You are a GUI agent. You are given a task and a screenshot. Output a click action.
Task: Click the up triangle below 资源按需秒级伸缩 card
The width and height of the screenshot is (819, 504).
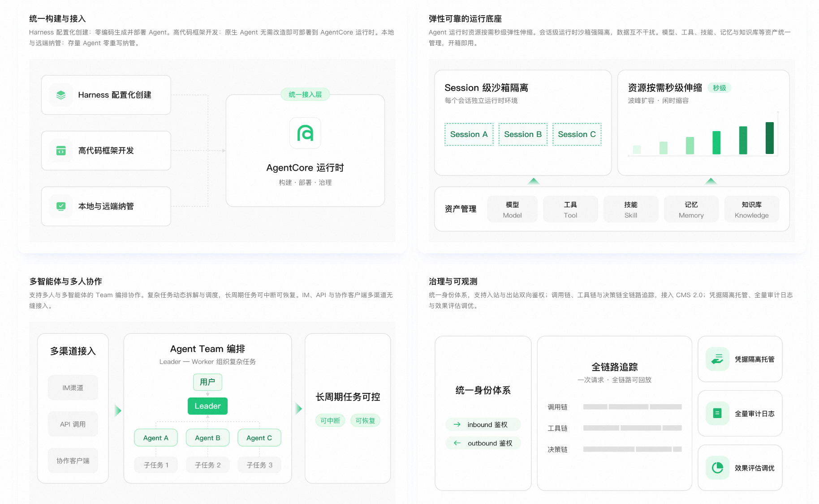711,181
